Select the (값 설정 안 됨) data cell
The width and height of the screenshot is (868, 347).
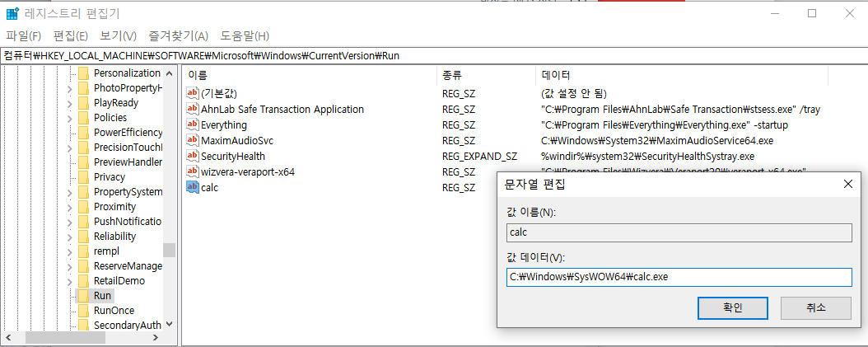574,94
